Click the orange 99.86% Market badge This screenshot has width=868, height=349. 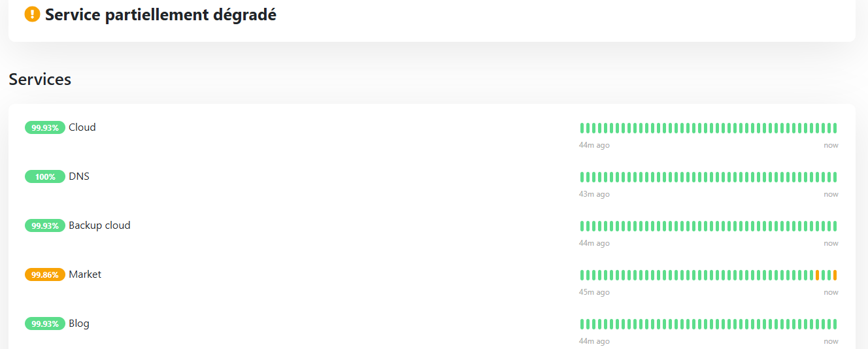pyautogui.click(x=45, y=274)
